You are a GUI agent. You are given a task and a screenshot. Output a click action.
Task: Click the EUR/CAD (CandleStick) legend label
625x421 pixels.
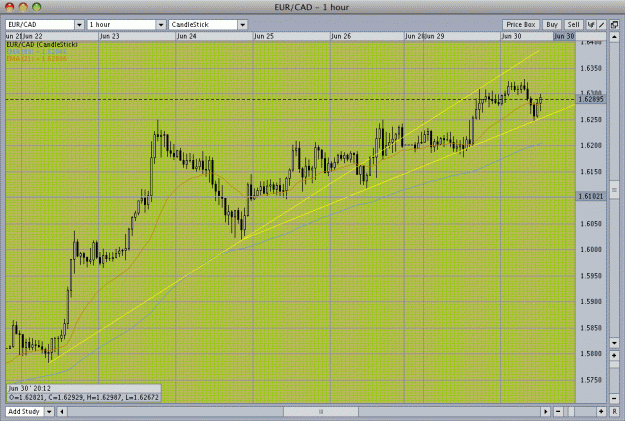[x=42, y=45]
